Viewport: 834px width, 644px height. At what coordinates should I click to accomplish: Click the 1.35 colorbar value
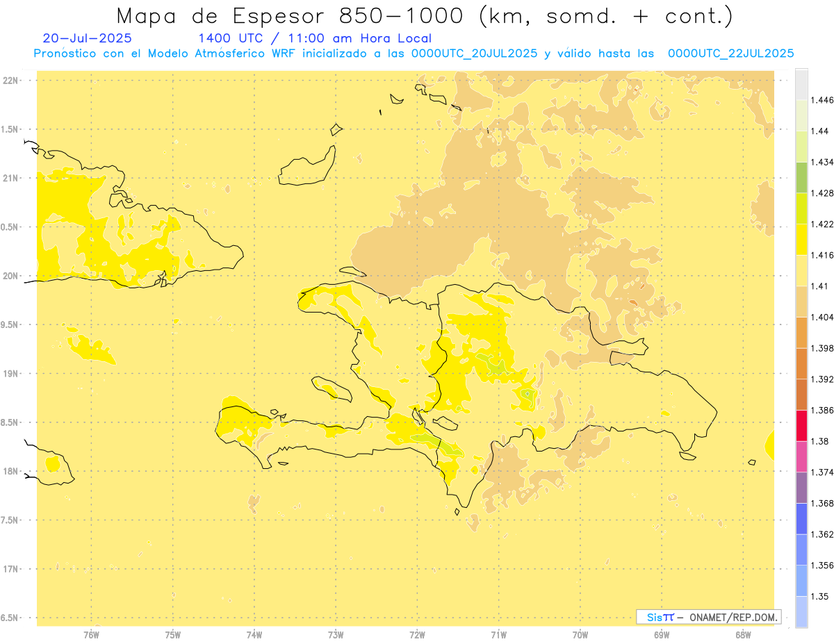click(x=819, y=596)
